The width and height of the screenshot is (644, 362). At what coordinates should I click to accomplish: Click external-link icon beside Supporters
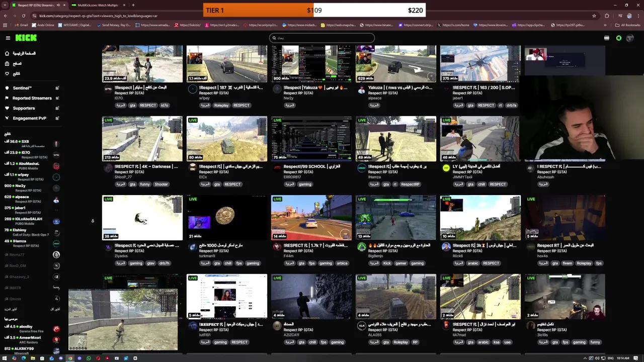pyautogui.click(x=57, y=108)
